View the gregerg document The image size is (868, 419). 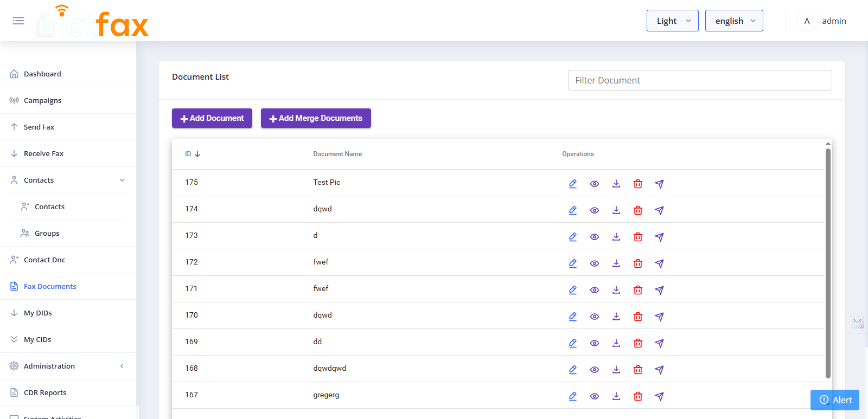point(595,396)
